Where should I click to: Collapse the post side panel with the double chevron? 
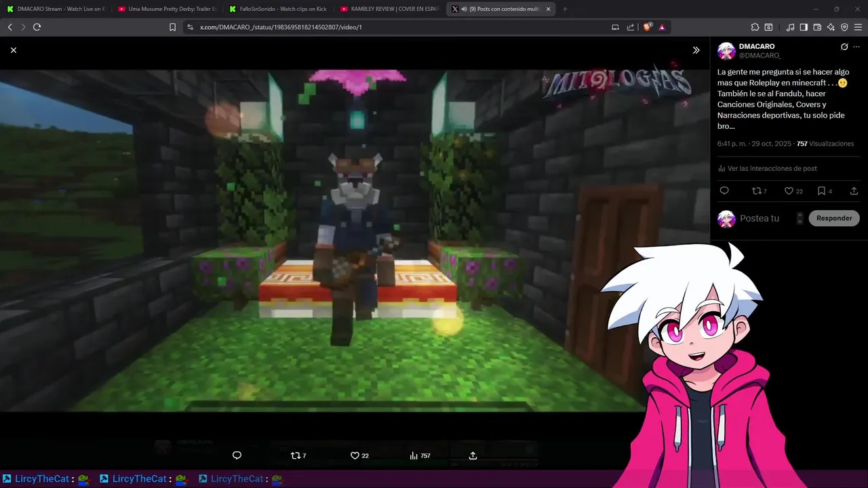tap(696, 50)
